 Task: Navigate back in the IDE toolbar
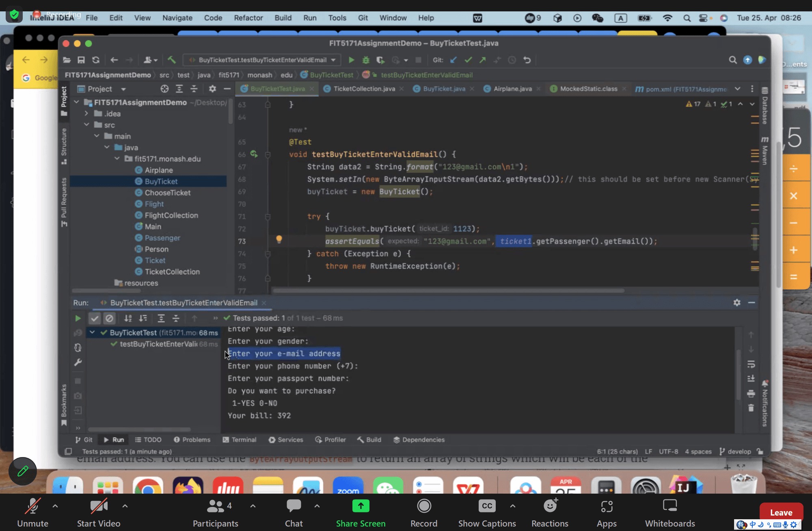click(114, 60)
